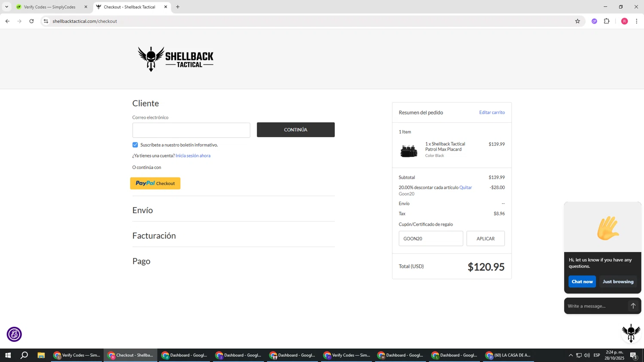
Task: Click the Correo electrónico email field
Action: pos(191,130)
